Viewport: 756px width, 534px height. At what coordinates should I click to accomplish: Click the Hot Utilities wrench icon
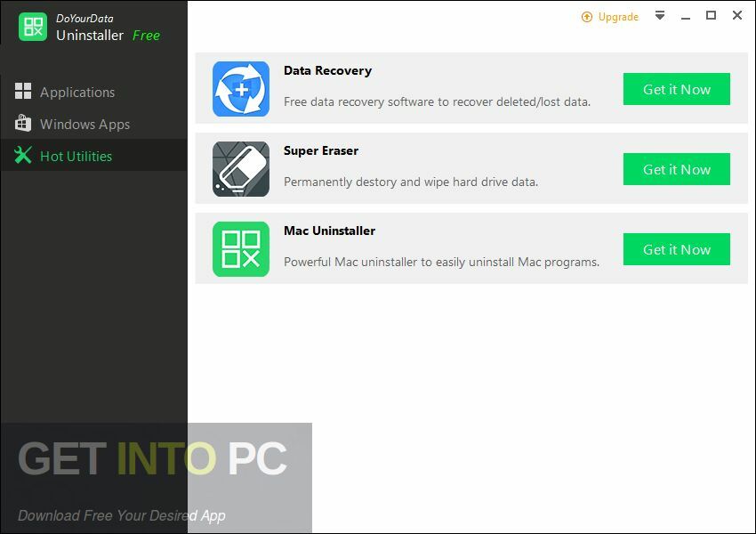coord(23,156)
